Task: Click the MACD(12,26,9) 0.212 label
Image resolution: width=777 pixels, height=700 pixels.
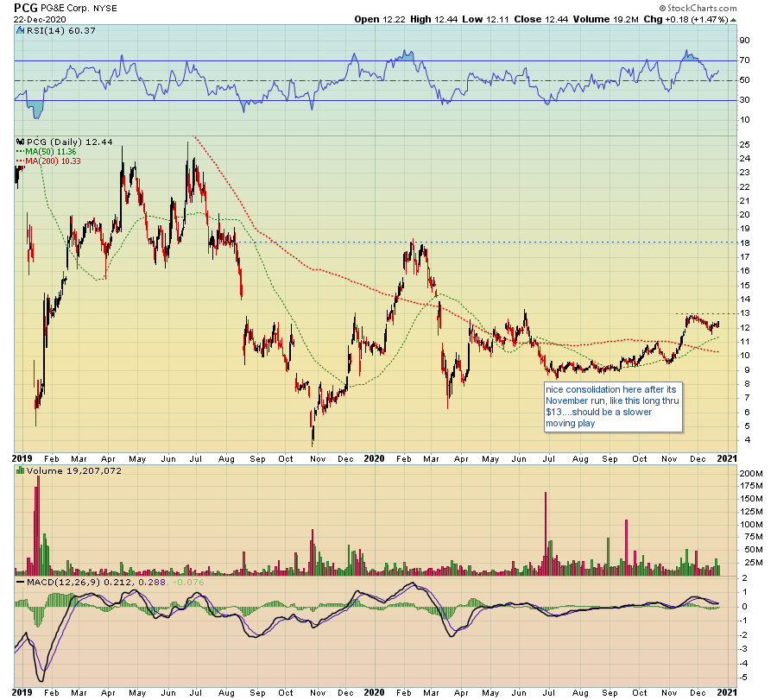Action: click(79, 582)
